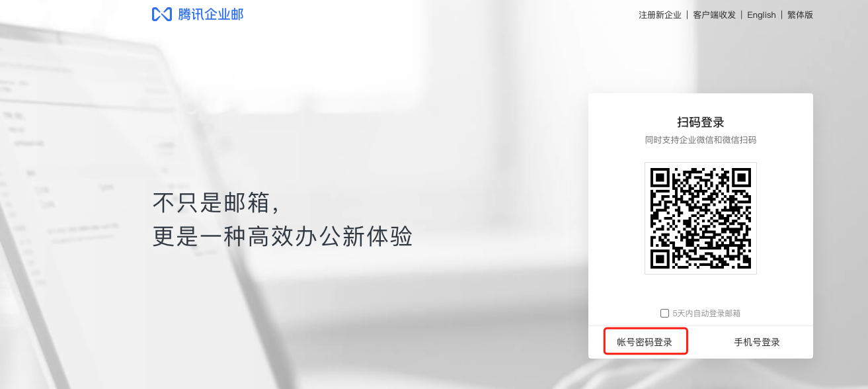Click the 腾讯企业邮 brand name text
The width and height of the screenshot is (868, 389).
tap(211, 14)
